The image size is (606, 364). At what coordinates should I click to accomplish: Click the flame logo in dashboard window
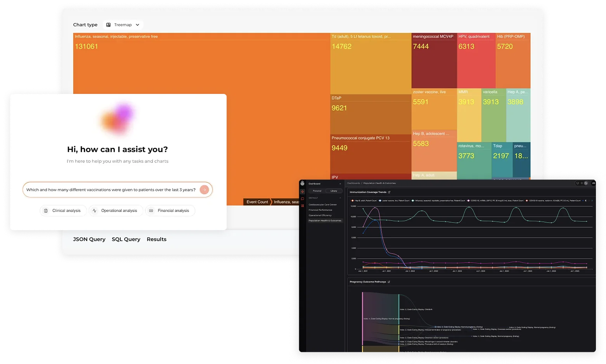tap(303, 183)
